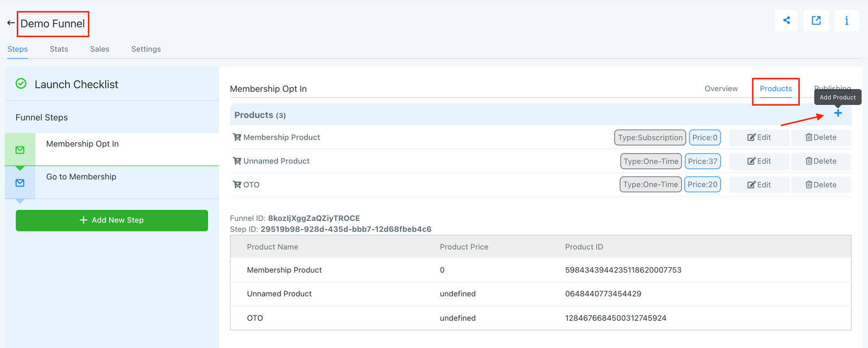
Task: Edit the OTO product
Action: pos(759,185)
